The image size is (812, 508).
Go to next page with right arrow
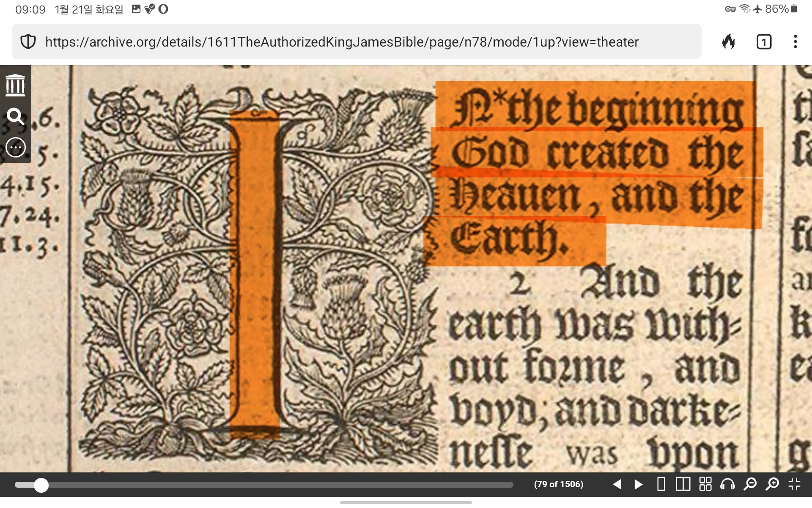(x=639, y=484)
